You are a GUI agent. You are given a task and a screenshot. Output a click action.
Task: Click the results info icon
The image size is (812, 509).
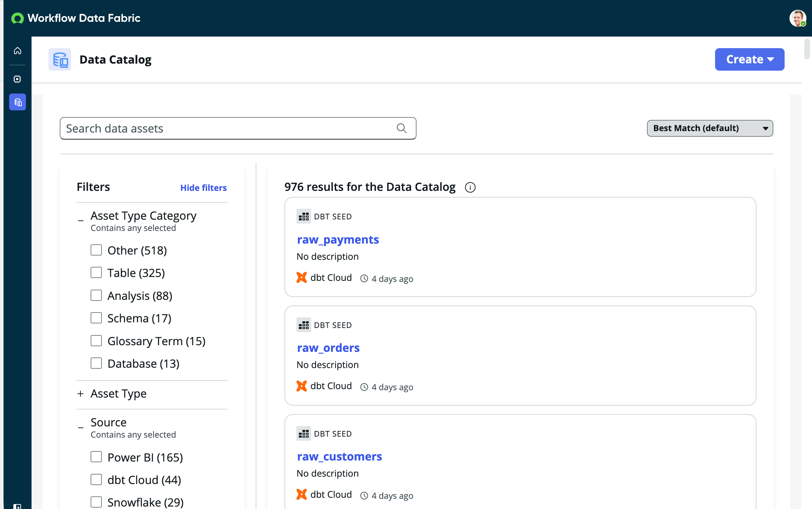click(470, 187)
